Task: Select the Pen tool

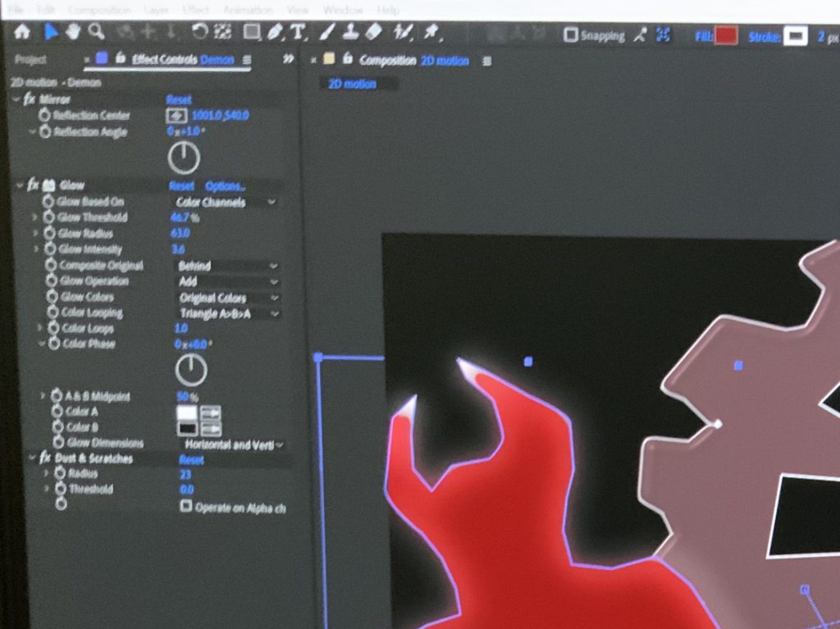Action: (275, 34)
